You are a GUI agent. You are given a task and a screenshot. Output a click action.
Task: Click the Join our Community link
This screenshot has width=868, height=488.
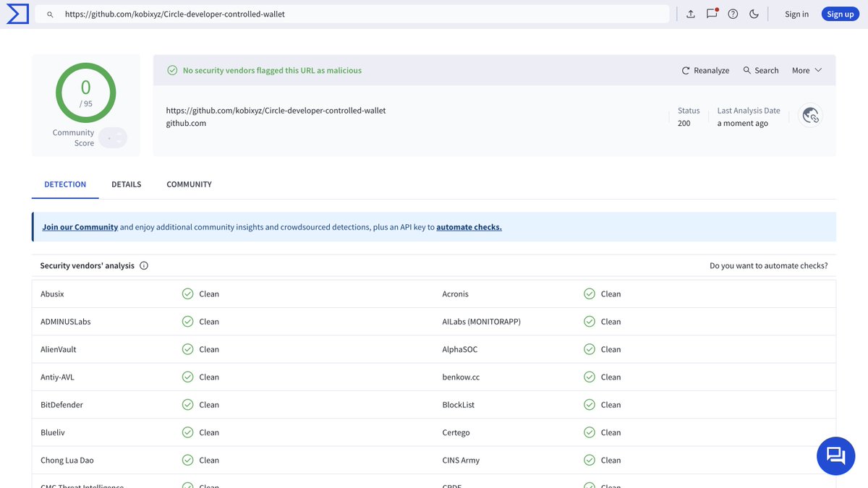80,227
